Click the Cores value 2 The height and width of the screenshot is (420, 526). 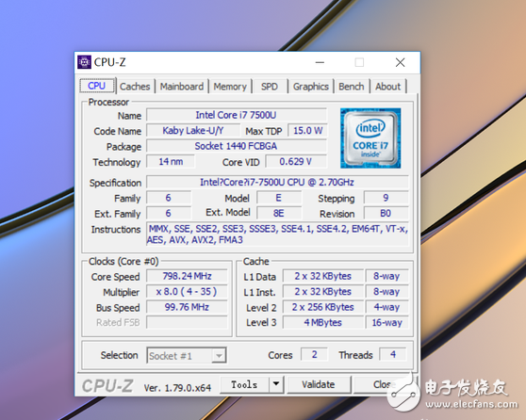pos(314,354)
